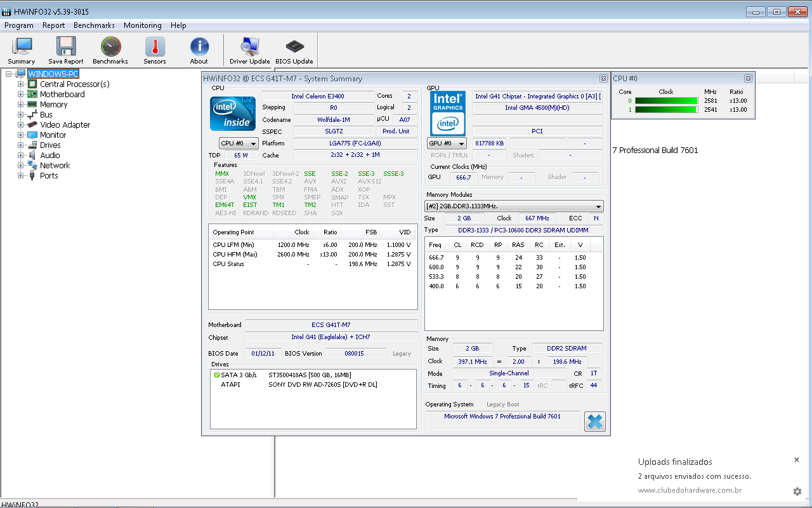Select the Drives tree node

tap(50, 145)
